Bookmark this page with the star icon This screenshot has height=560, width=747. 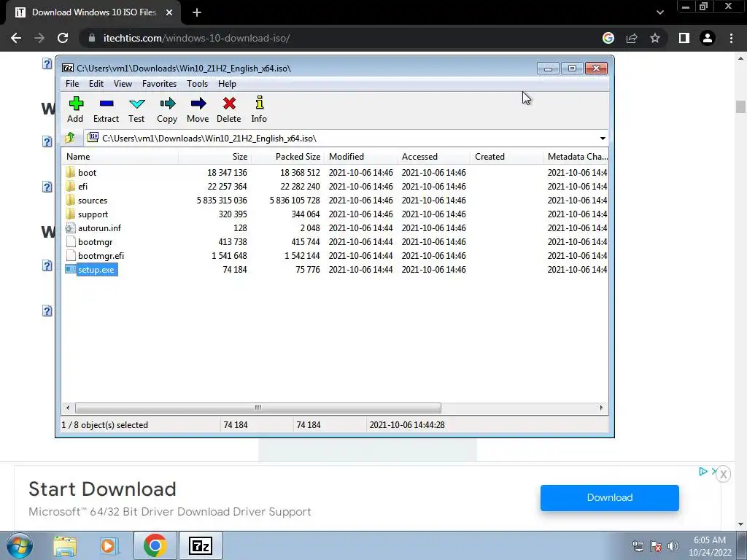click(x=655, y=38)
